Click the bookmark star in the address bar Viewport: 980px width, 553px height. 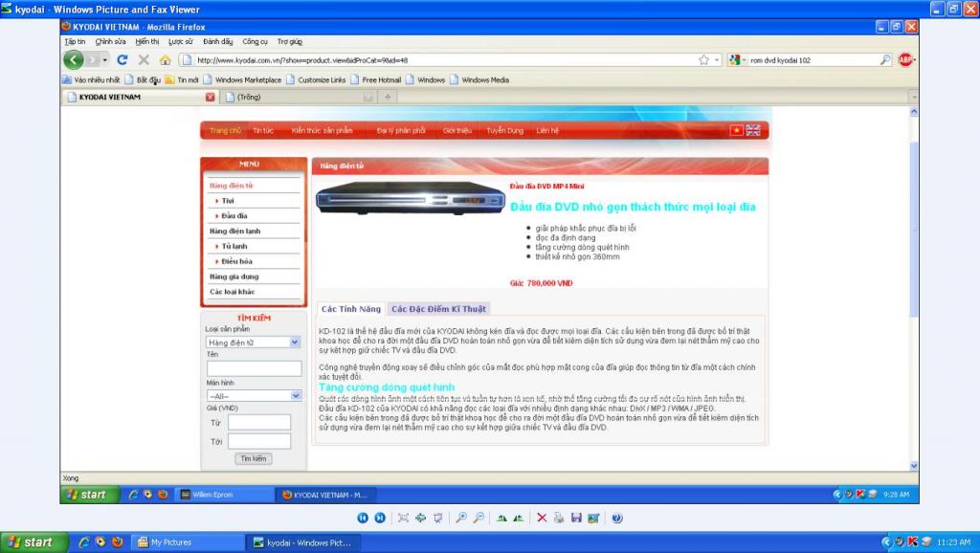pyautogui.click(x=703, y=60)
